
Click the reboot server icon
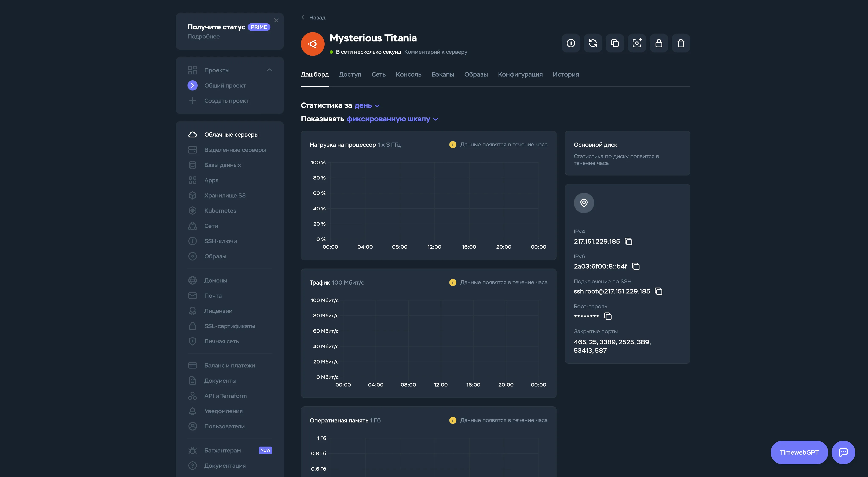pos(593,43)
